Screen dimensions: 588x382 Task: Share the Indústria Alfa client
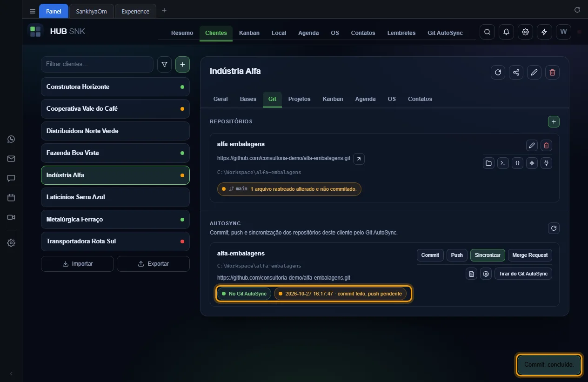click(x=516, y=72)
